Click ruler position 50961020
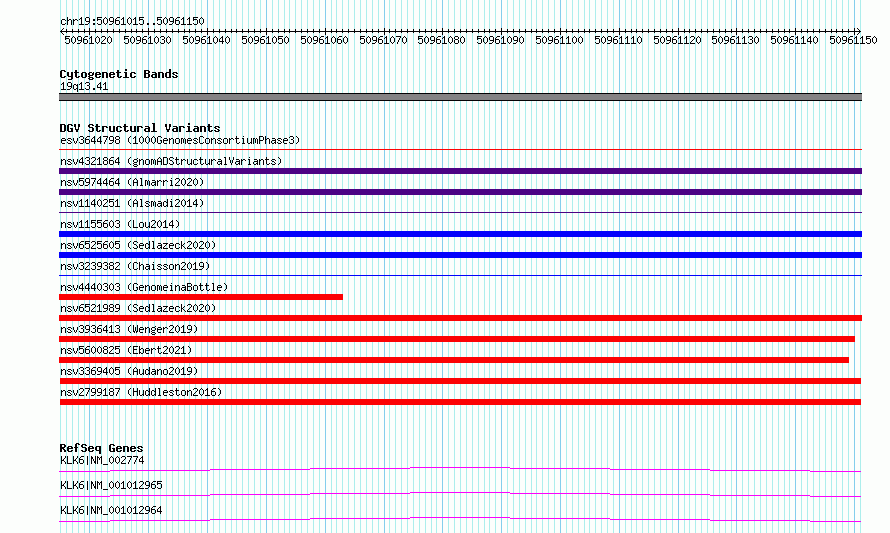890x533 pixels. 89,40
